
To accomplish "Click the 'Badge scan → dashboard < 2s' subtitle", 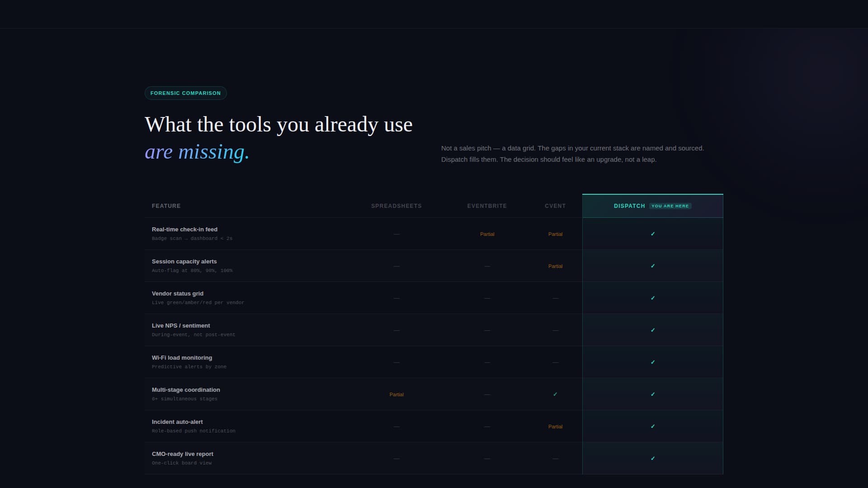I will [x=192, y=239].
